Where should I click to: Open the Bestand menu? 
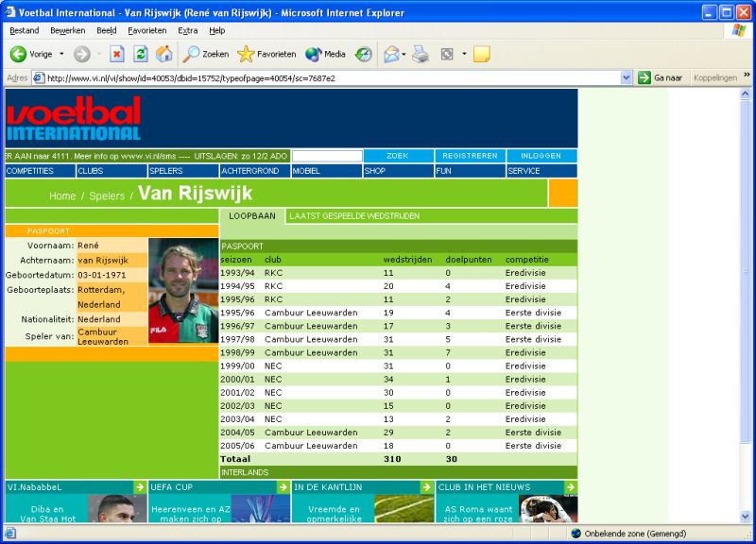click(25, 30)
